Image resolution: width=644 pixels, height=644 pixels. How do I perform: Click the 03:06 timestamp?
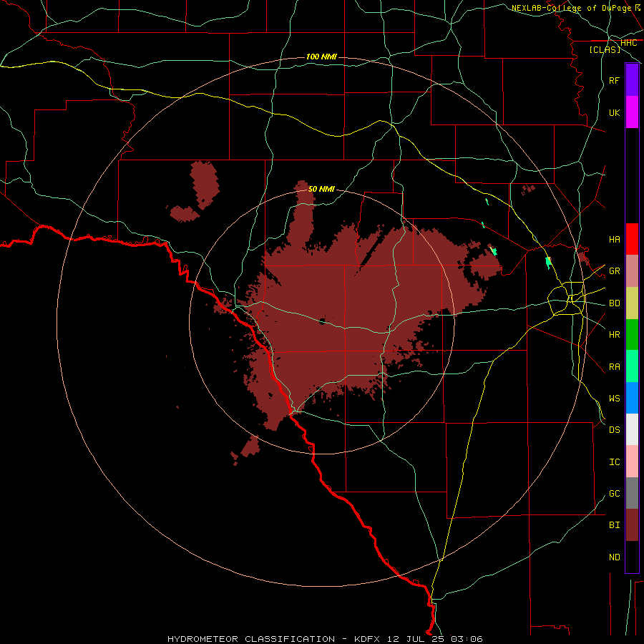coord(467,639)
